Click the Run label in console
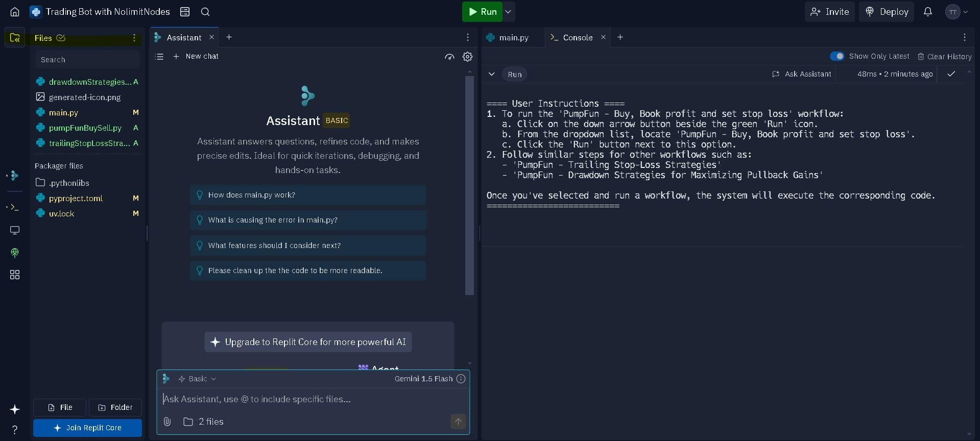 (x=515, y=75)
